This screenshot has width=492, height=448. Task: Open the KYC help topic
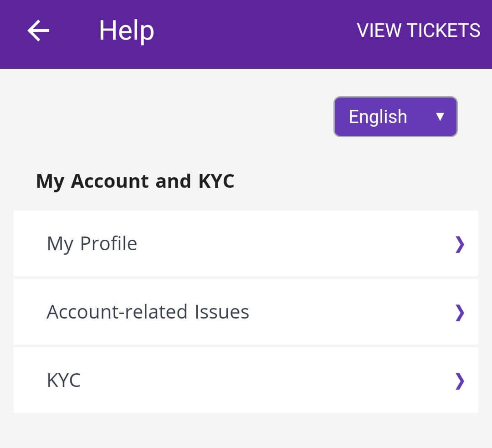246,380
